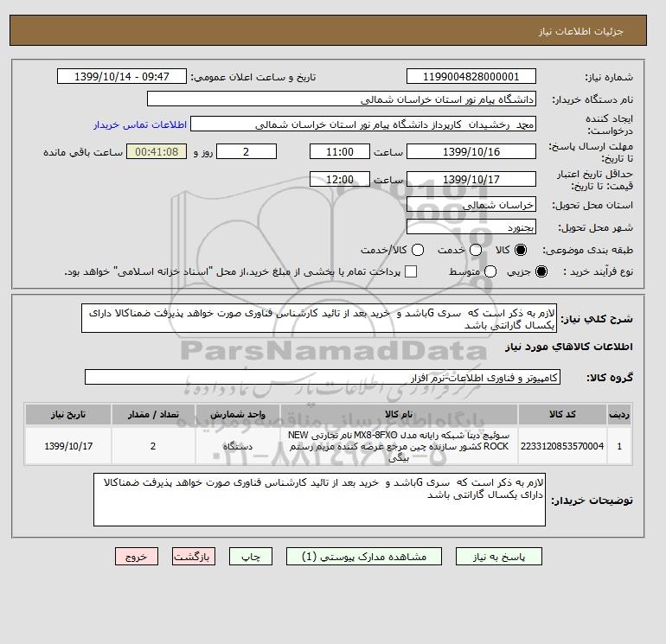The height and width of the screenshot is (644, 666).
Task: Click the پاسخ به نیاز button
Action: tap(499, 557)
